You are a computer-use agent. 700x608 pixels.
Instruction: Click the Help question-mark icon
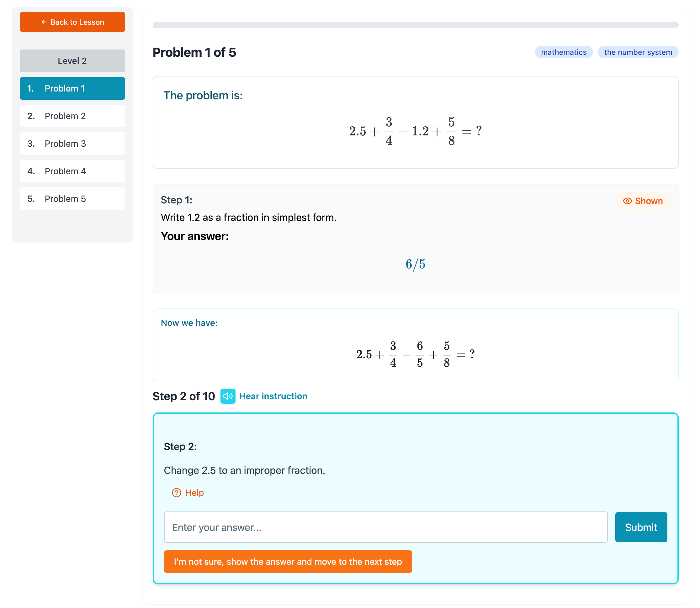(177, 493)
